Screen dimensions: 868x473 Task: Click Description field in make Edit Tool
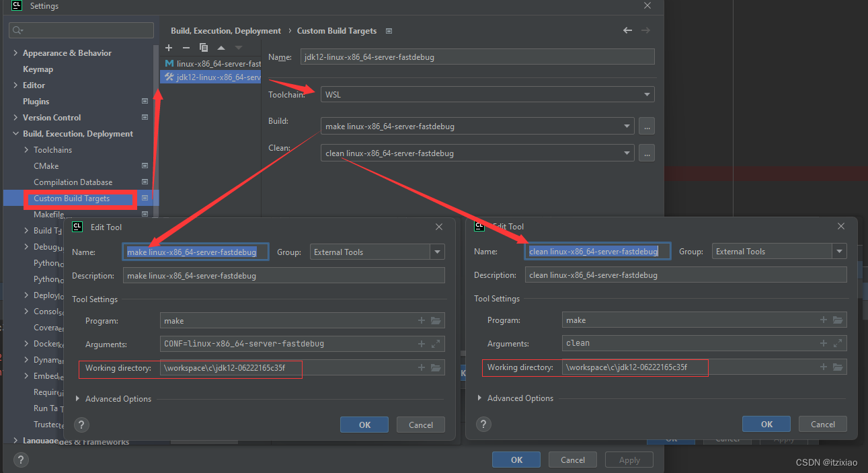[x=284, y=275]
